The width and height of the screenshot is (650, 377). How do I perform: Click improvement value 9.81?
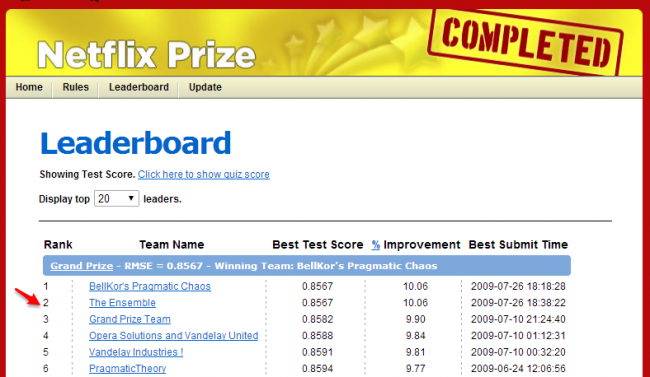[415, 352]
